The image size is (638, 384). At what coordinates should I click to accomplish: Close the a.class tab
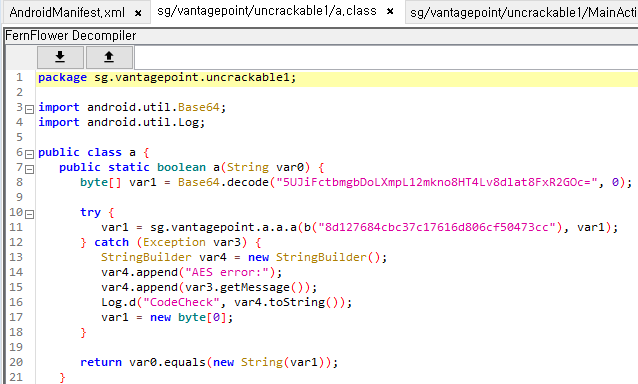click(390, 11)
